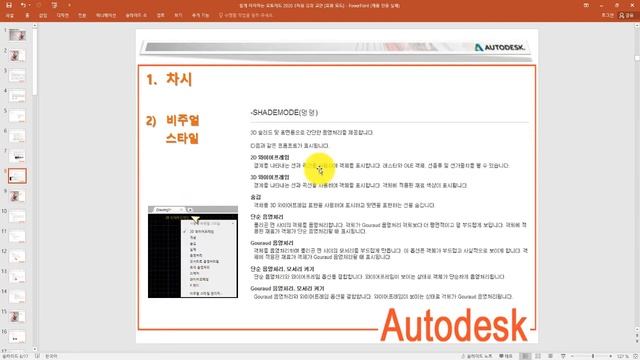Click the '2D 와이어프레임' bold heading
Screen dimensions: 640x360
point(270,157)
